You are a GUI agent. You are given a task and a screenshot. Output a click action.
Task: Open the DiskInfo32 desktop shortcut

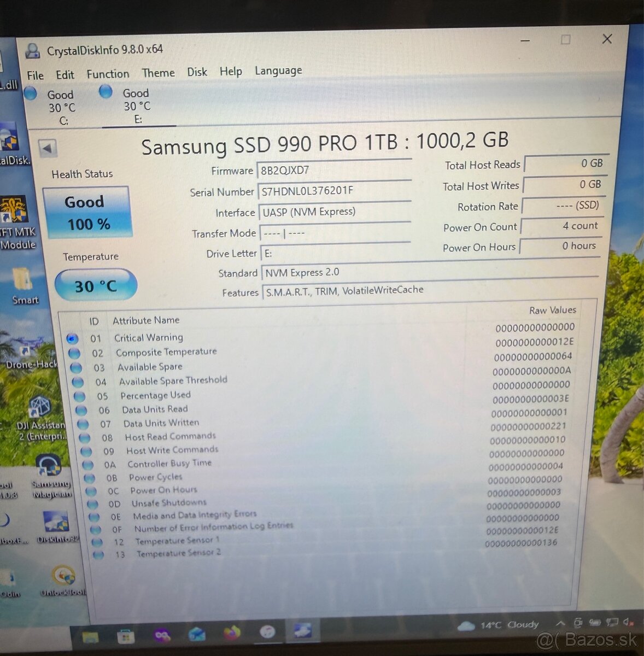pyautogui.click(x=57, y=528)
